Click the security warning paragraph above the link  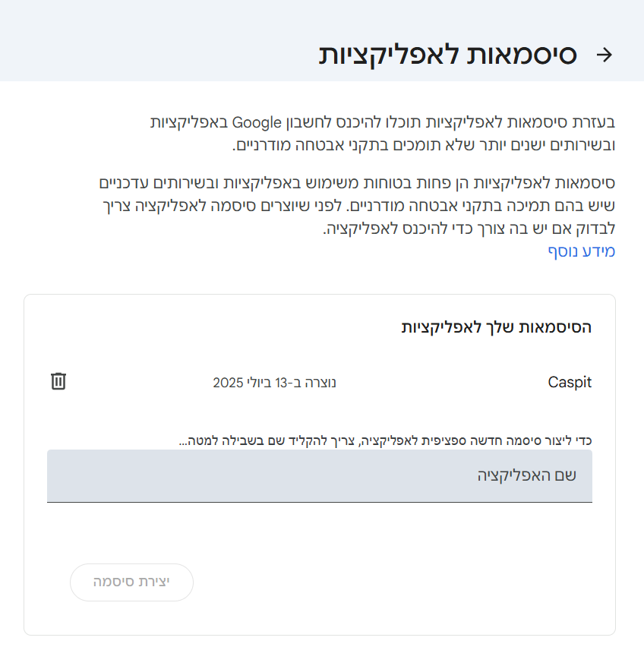[357, 206]
